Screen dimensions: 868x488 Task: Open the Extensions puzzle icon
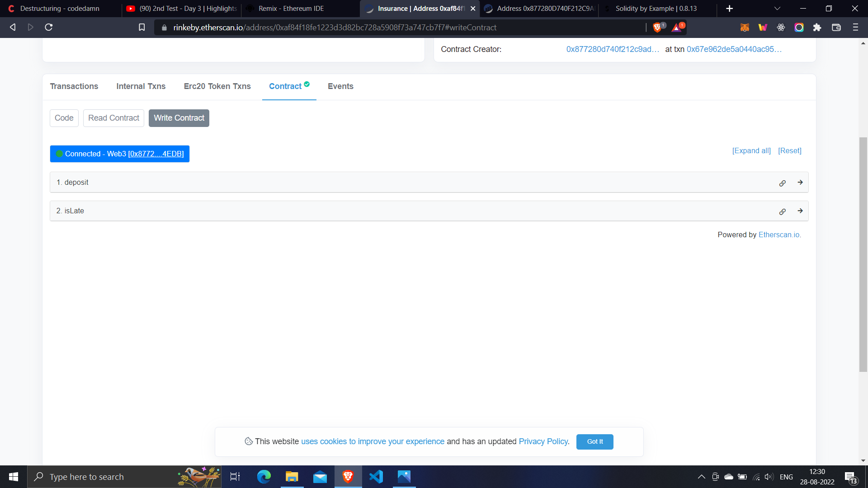(817, 27)
